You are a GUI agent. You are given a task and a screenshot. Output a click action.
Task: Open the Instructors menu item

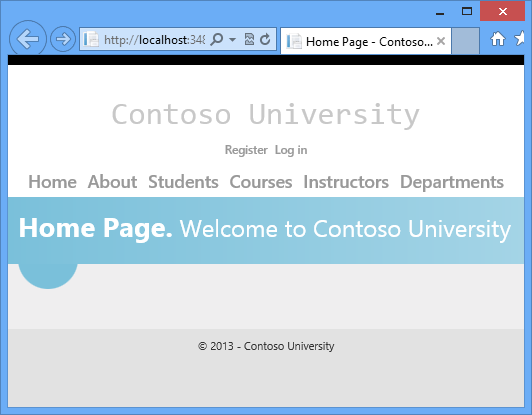[x=346, y=182]
